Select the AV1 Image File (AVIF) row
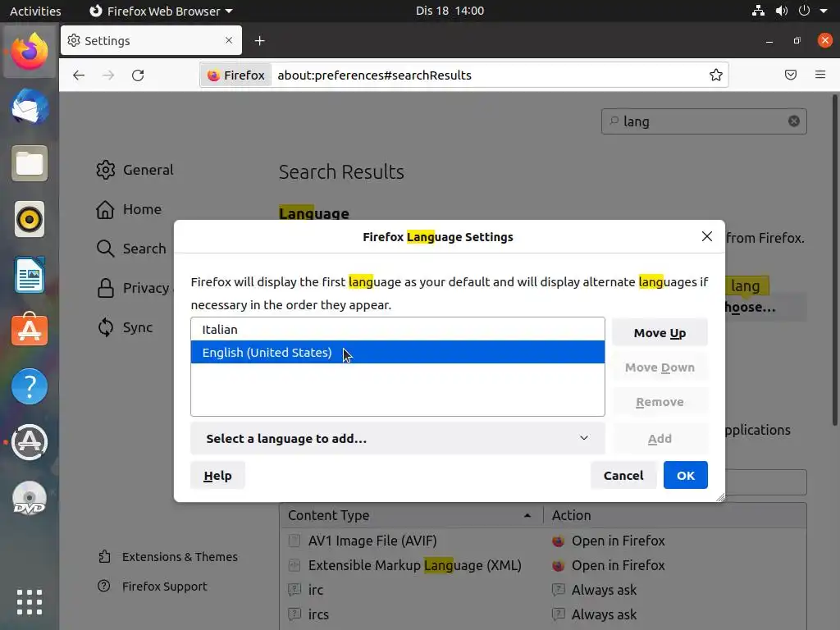The image size is (840, 630). click(411, 541)
